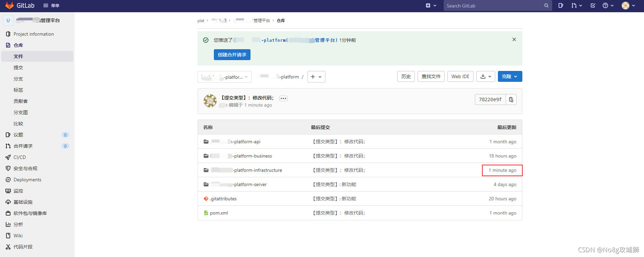Viewport: 644px width, 257px height.
Task: Open the branch selector dropdown
Action: (x=225, y=77)
